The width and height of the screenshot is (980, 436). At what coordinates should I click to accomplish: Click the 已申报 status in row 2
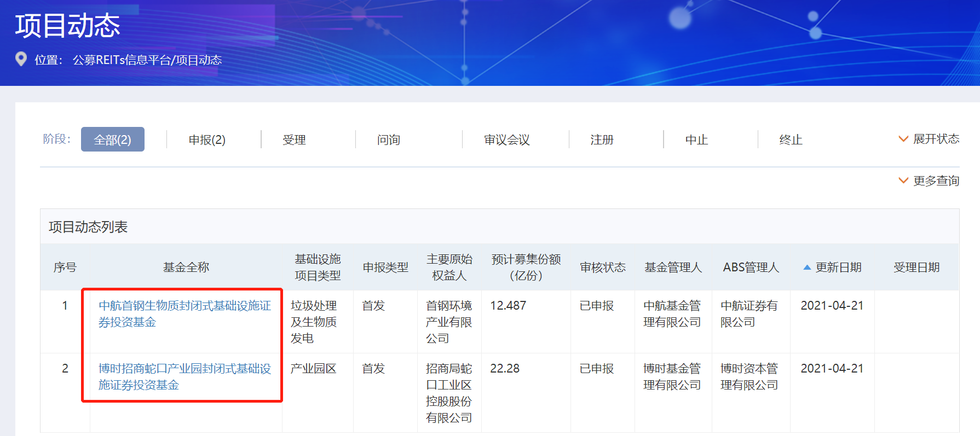tap(597, 369)
